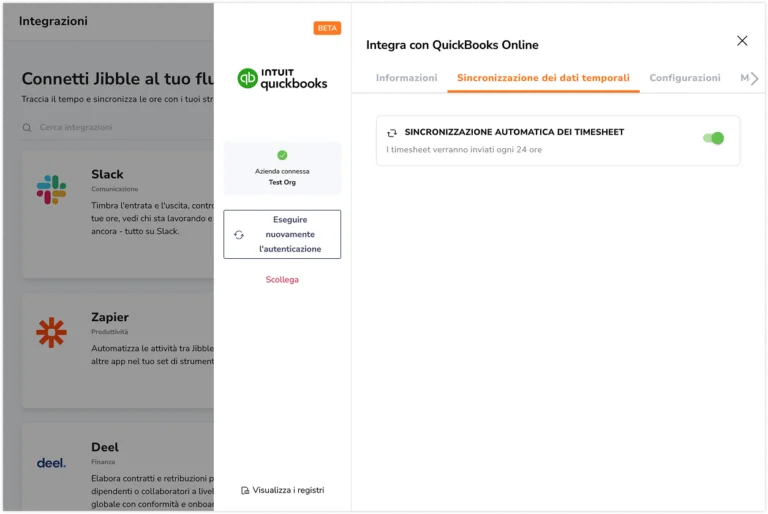Click text 'I timesheet verranno inviati ogni 24 ore'
768x514 pixels.
coord(464,149)
